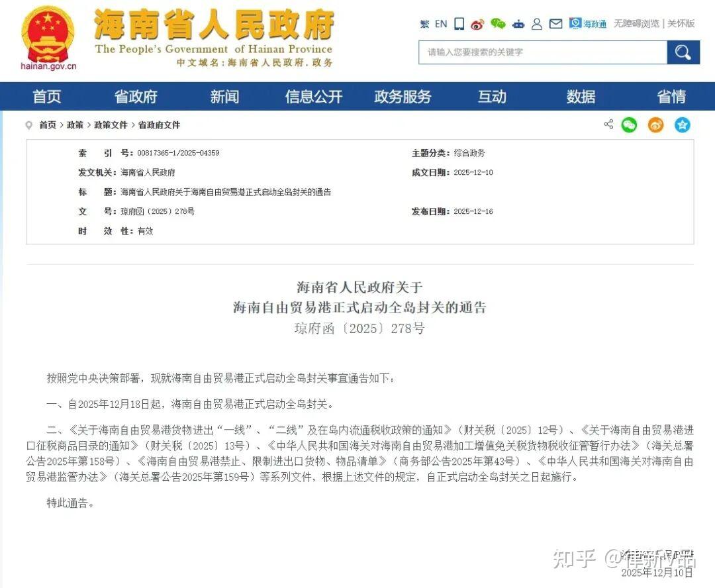The image size is (715, 588).
Task: Click the robot AI assistant icon in header
Action: [x=517, y=24]
